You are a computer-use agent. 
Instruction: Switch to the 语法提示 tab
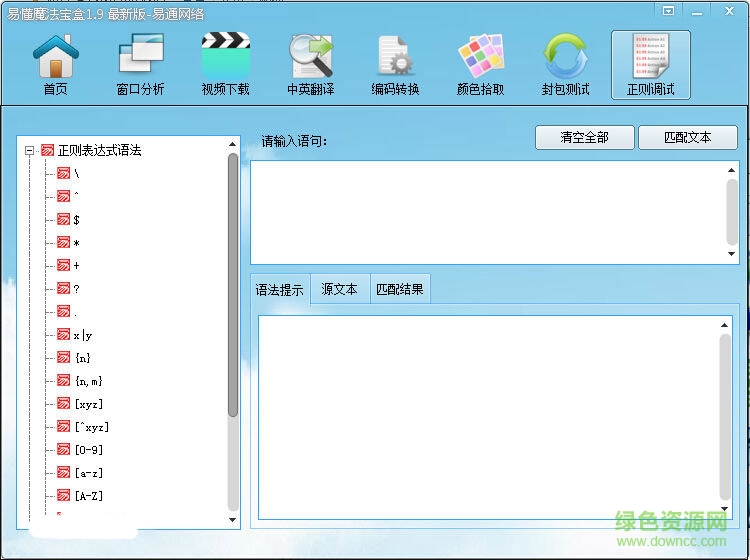[280, 289]
